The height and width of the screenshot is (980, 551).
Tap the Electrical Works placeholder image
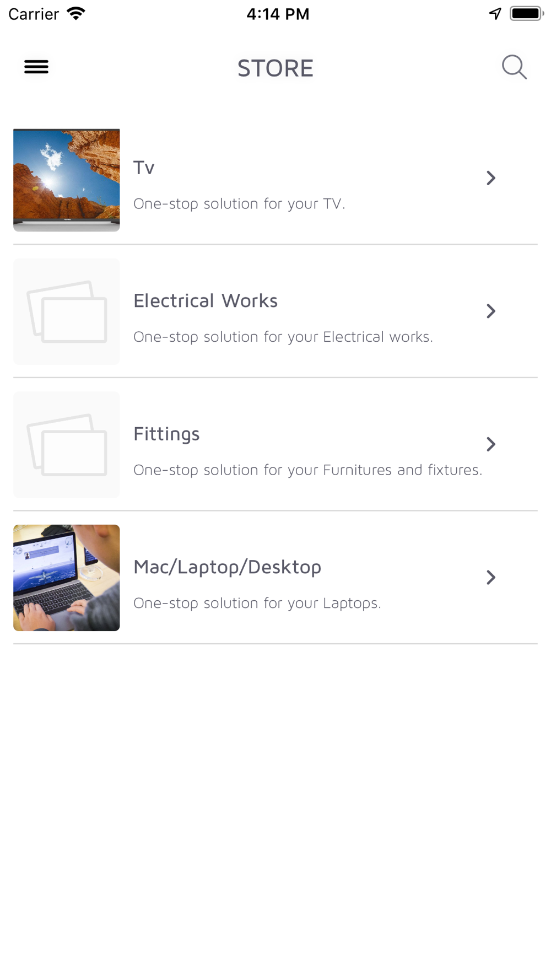pyautogui.click(x=67, y=311)
